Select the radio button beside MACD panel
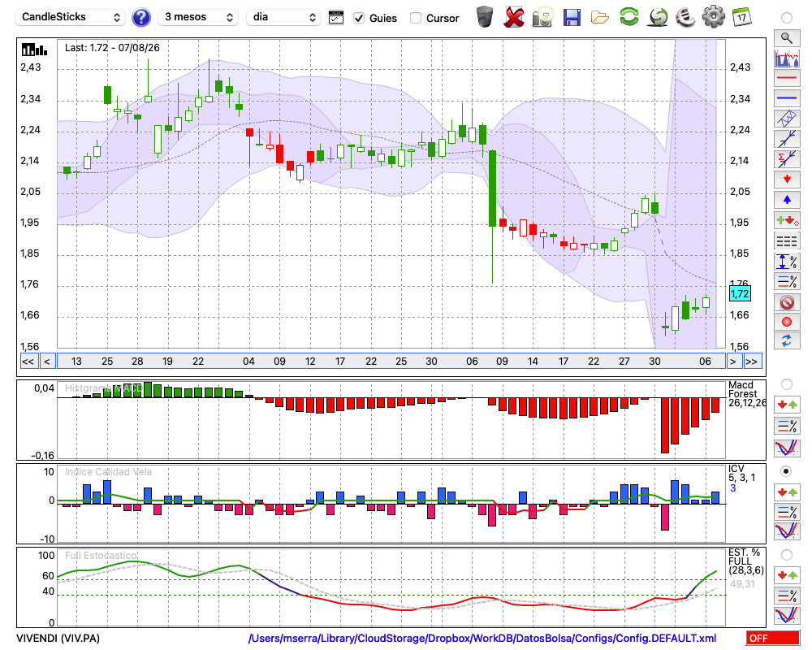Image resolution: width=812 pixels, height=650 pixels. (x=786, y=384)
